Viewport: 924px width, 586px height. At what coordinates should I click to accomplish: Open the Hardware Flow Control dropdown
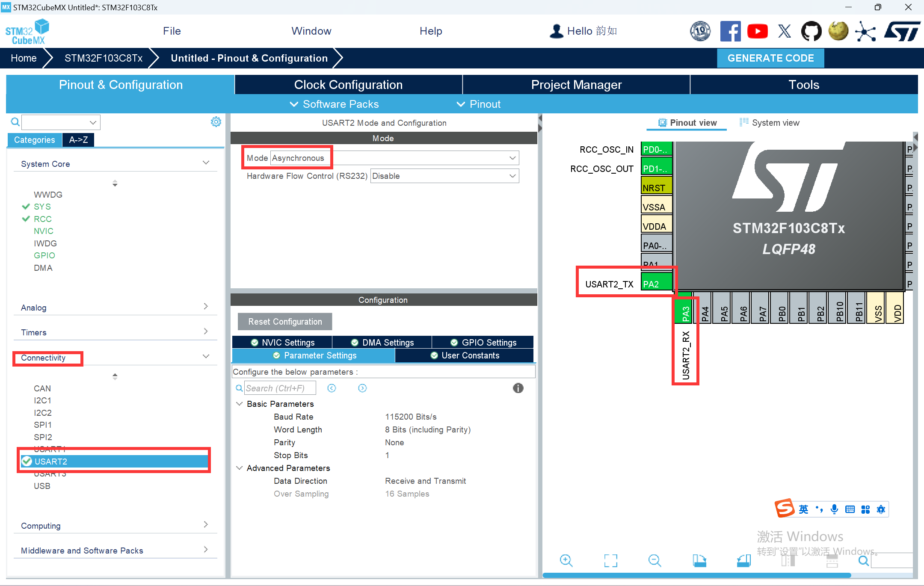(x=444, y=176)
